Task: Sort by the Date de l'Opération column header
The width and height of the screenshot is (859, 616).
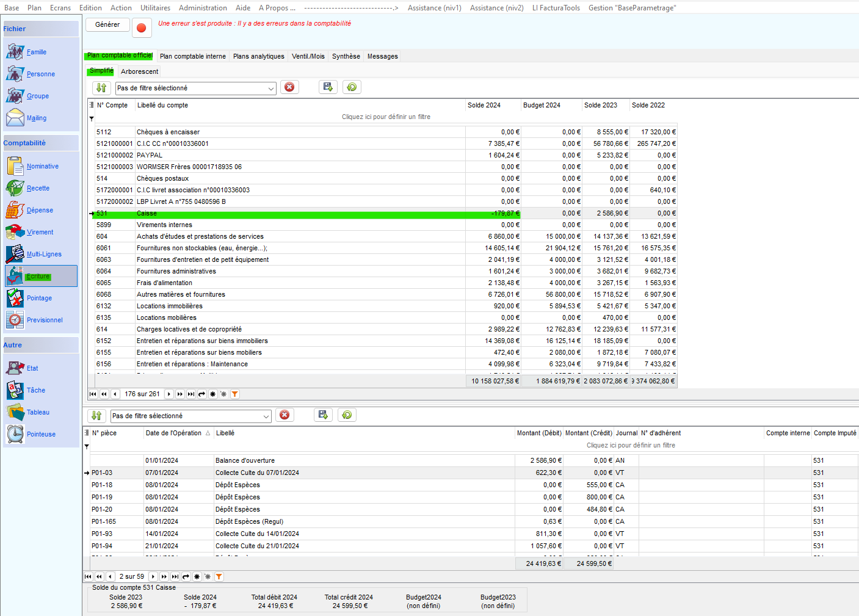Action: [x=173, y=433]
